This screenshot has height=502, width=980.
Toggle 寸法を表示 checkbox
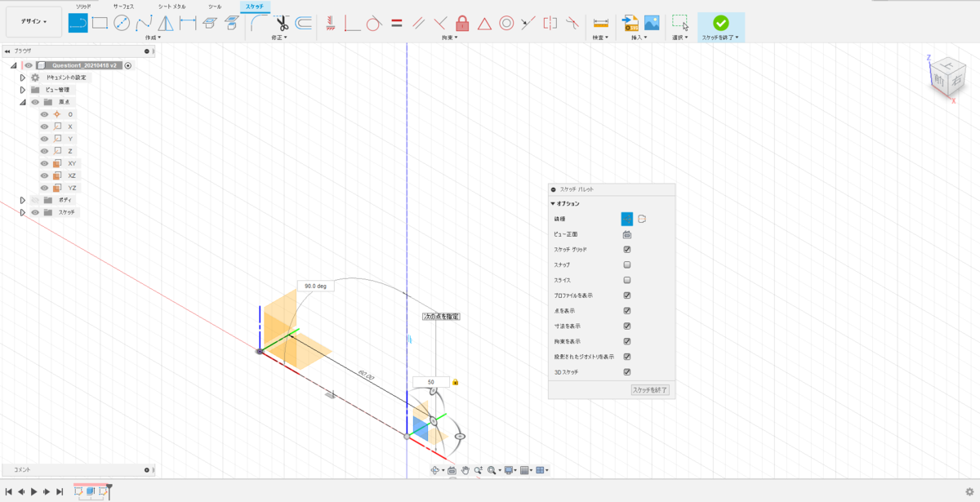tap(627, 326)
